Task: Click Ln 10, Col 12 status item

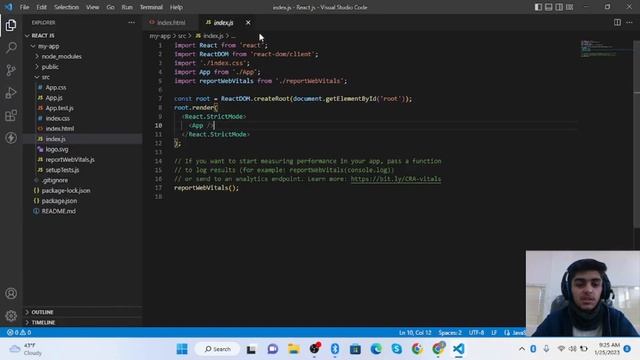Action: [x=415, y=333]
